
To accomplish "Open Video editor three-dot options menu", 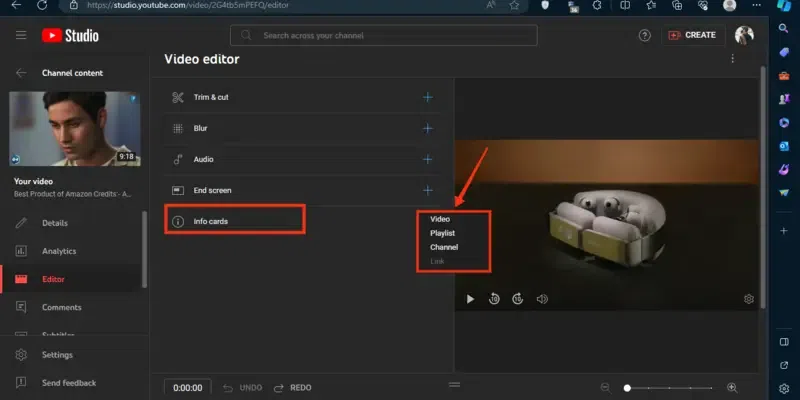I will pyautogui.click(x=733, y=59).
